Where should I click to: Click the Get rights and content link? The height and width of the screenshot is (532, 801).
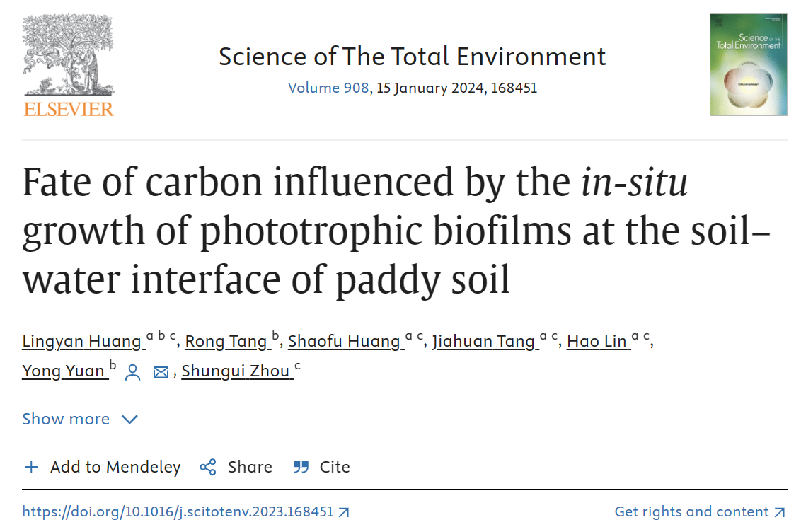[x=691, y=511]
